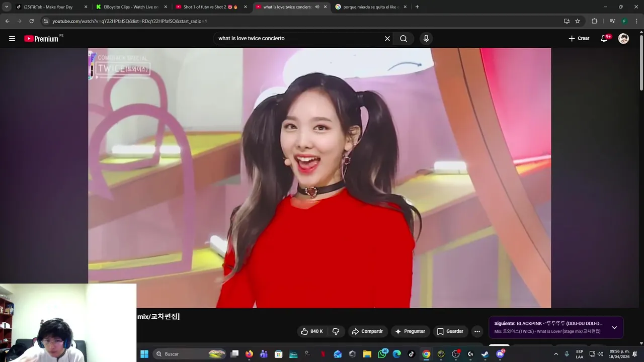Open the tray network and volume flyout

click(x=596, y=354)
